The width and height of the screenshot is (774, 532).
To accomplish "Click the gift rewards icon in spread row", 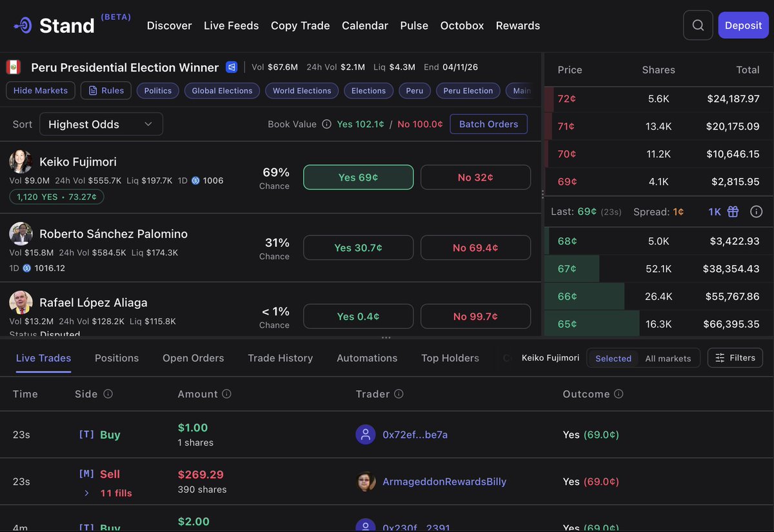I will (733, 212).
